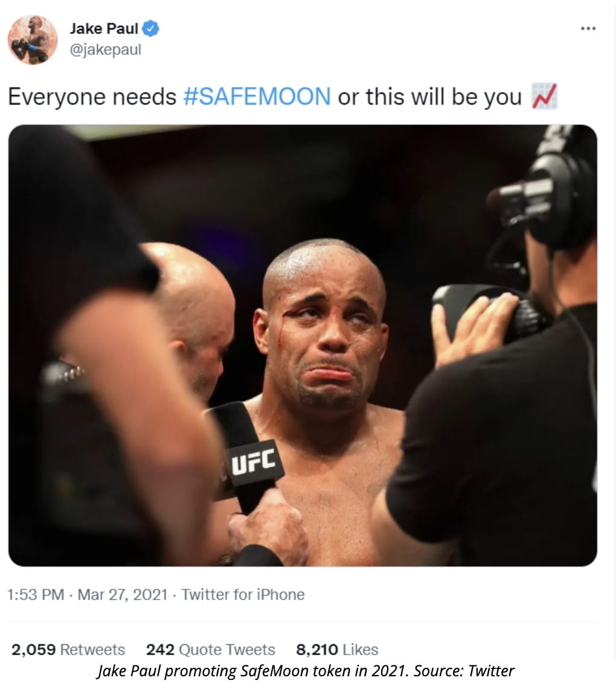Click the verified badge next to Jake Paul

[x=150, y=27]
